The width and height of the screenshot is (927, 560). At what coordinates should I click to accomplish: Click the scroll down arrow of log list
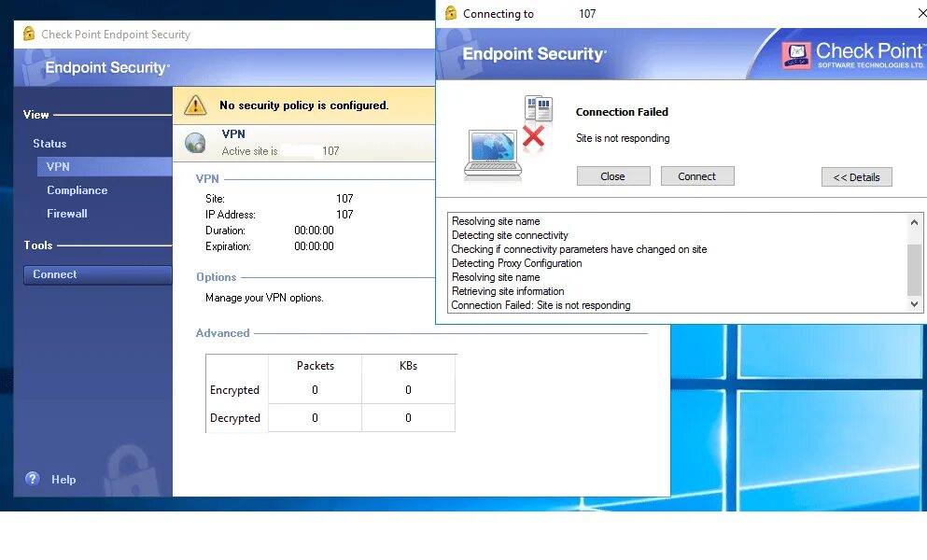tap(914, 304)
